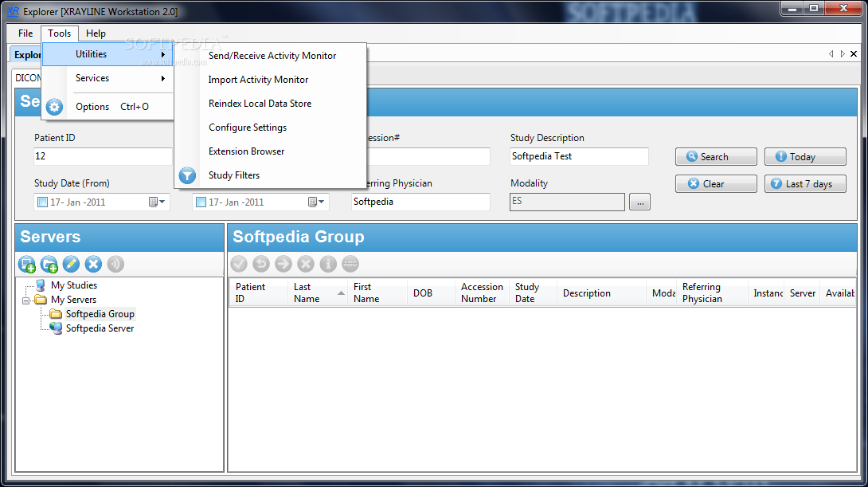Click the Modality field showing ES
The width and height of the screenshot is (868, 487).
pos(568,202)
